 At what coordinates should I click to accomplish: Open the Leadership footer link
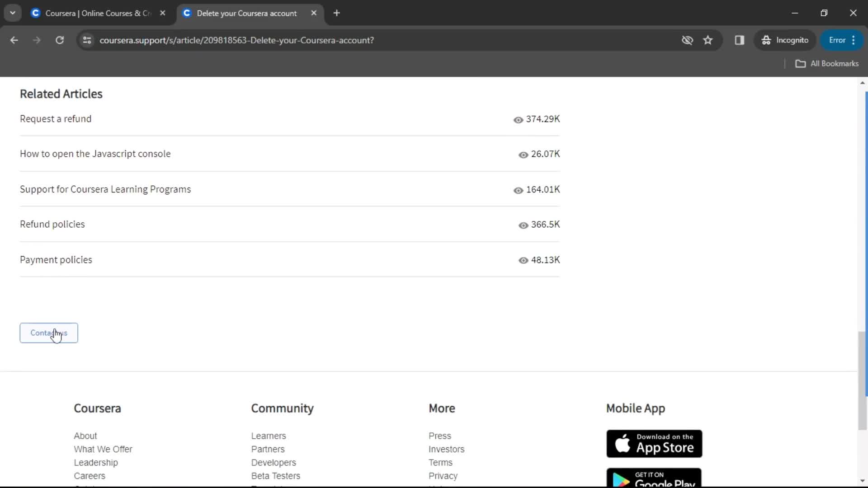(96, 463)
